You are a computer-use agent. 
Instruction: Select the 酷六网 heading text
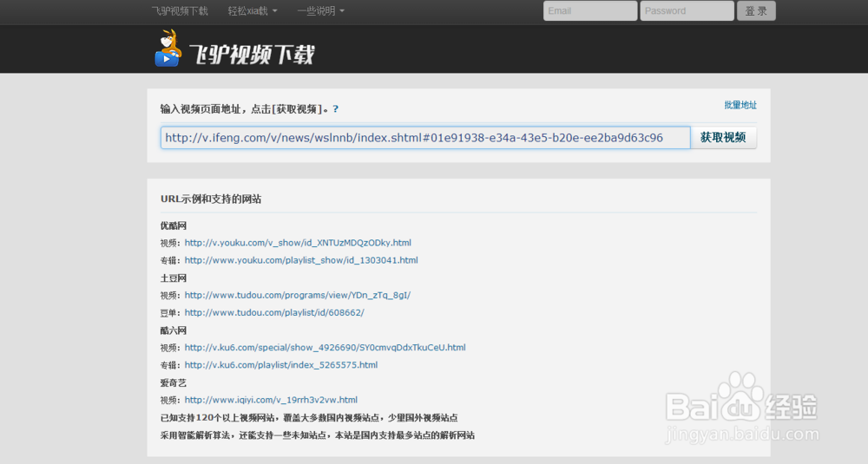(174, 330)
